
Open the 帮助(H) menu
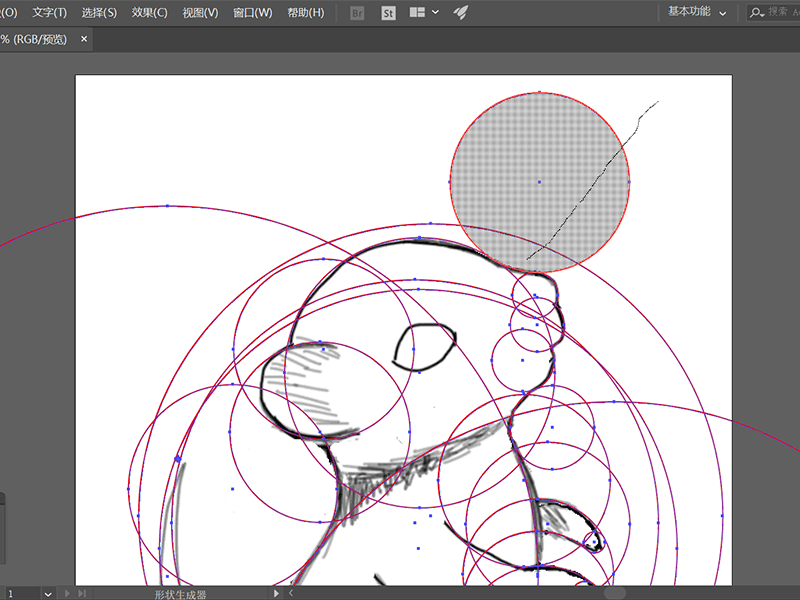point(306,13)
